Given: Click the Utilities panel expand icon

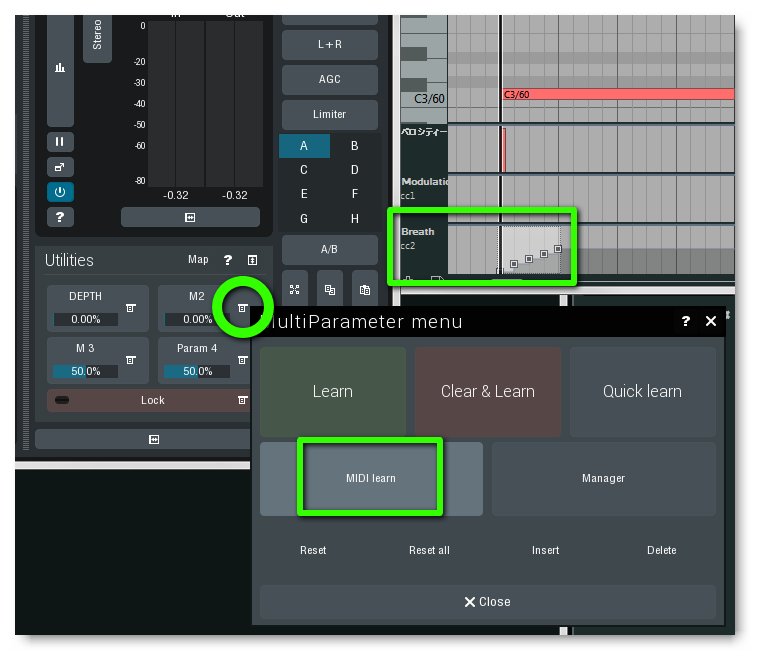Looking at the screenshot, I should (x=252, y=260).
